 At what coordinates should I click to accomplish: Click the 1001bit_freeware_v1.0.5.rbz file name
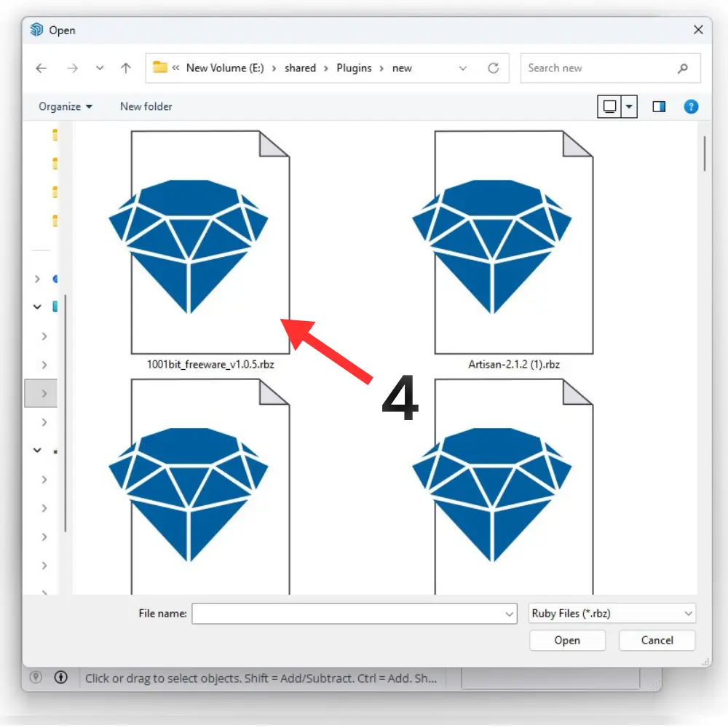pos(210,365)
